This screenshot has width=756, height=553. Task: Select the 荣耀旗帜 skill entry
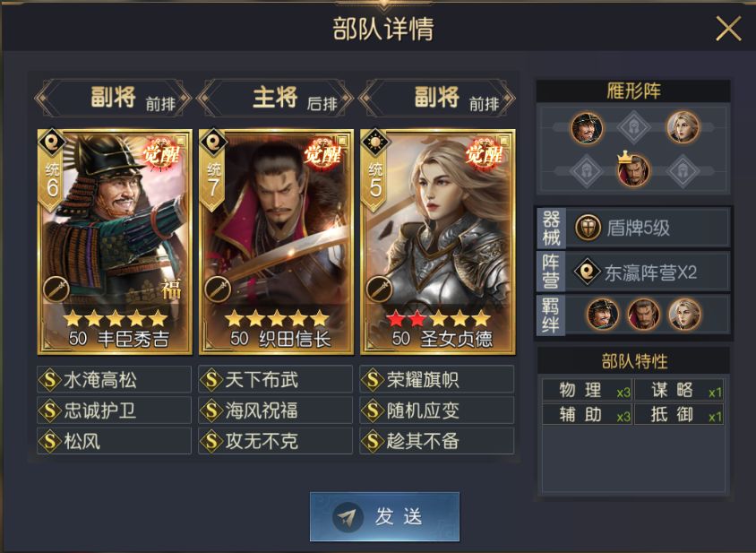[437, 380]
